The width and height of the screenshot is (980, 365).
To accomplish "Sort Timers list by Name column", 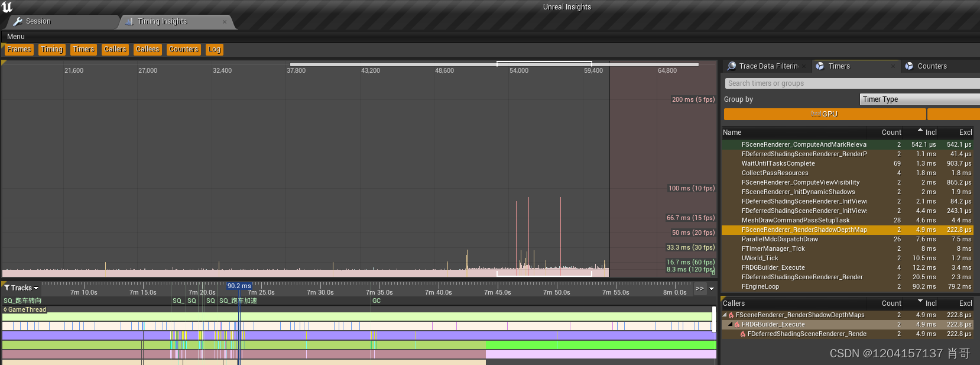I will (x=794, y=133).
